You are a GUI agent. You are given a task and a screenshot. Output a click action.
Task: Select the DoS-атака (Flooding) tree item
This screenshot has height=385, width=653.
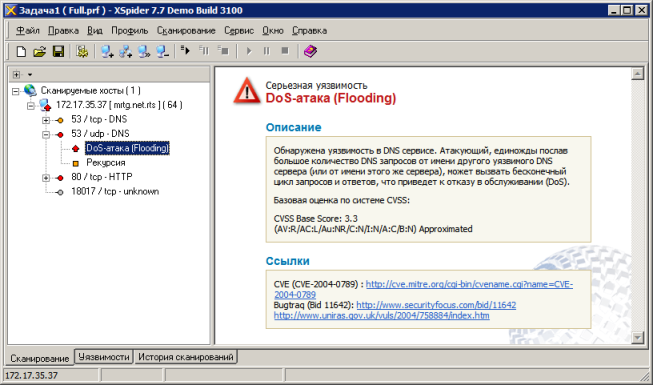tap(127, 148)
